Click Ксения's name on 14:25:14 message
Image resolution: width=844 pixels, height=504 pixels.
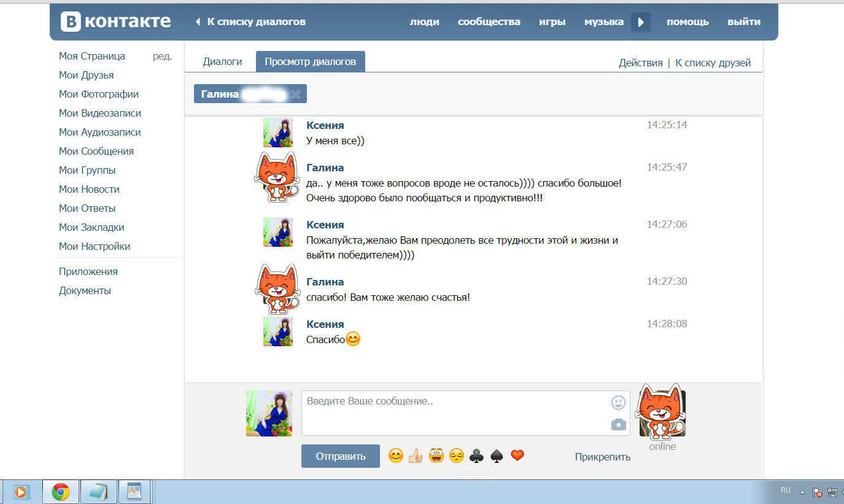click(325, 125)
